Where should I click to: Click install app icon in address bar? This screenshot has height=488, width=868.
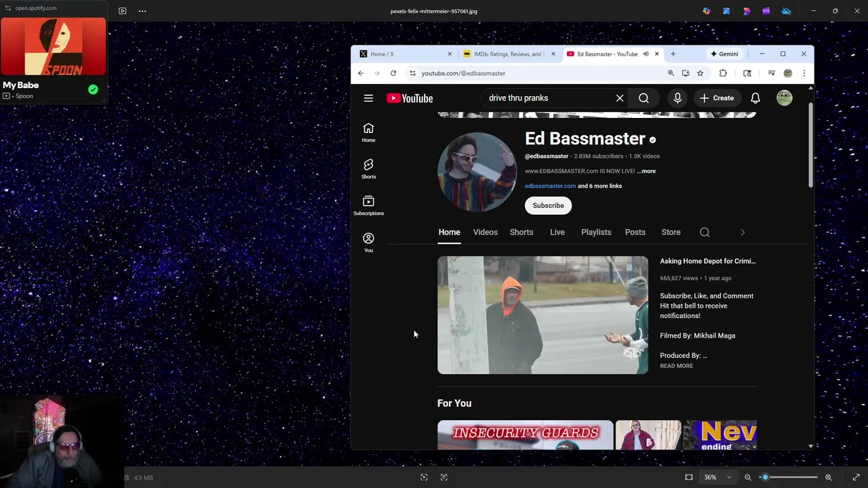686,73
